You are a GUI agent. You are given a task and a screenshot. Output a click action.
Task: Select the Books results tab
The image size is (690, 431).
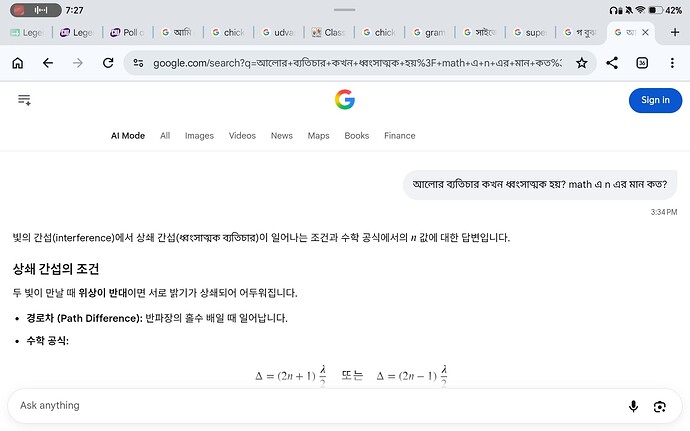356,136
